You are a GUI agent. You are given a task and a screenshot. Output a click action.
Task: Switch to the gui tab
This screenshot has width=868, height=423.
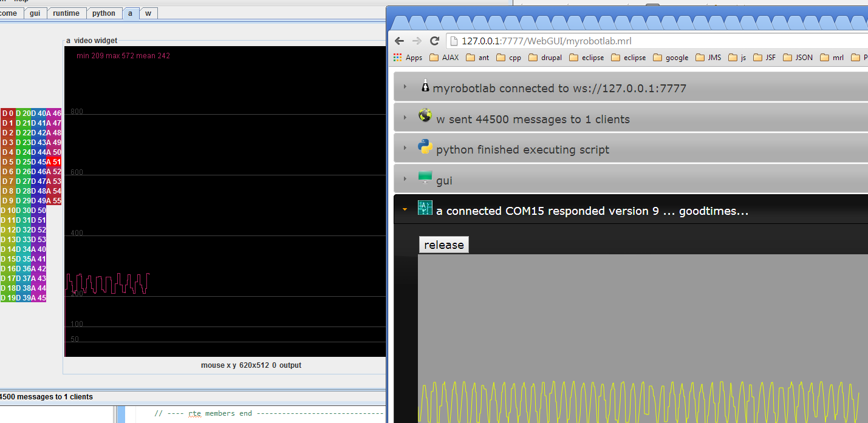pyautogui.click(x=35, y=13)
